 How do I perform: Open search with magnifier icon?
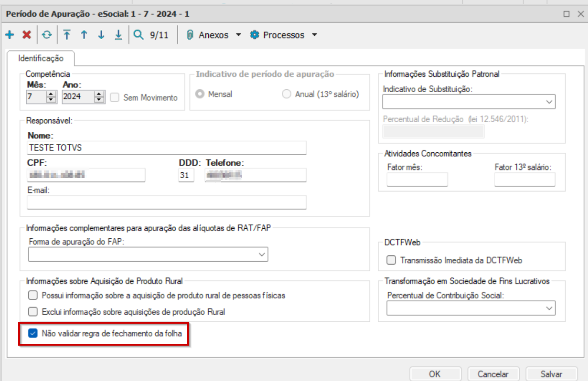coord(139,35)
